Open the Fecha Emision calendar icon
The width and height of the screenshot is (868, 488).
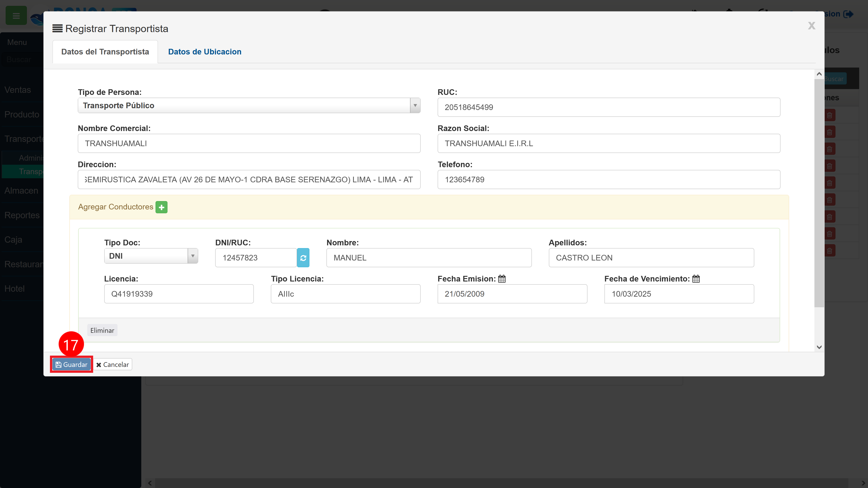point(502,279)
